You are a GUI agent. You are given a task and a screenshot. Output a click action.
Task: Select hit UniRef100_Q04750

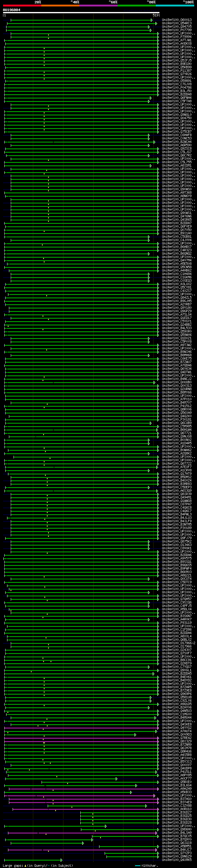[x=177, y=118]
